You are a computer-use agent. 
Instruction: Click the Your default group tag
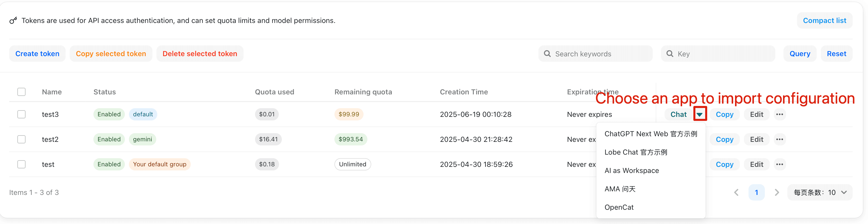[159, 164]
